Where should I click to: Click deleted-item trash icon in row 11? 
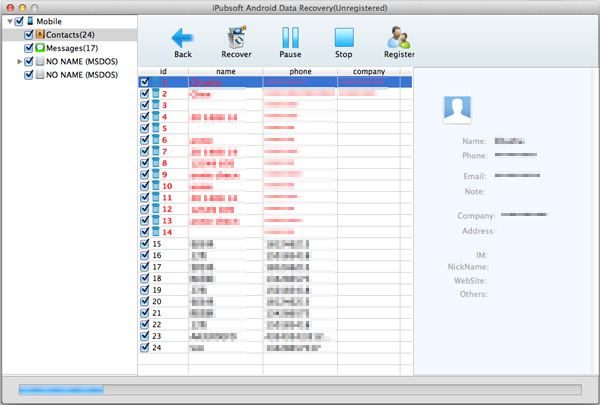click(155, 197)
